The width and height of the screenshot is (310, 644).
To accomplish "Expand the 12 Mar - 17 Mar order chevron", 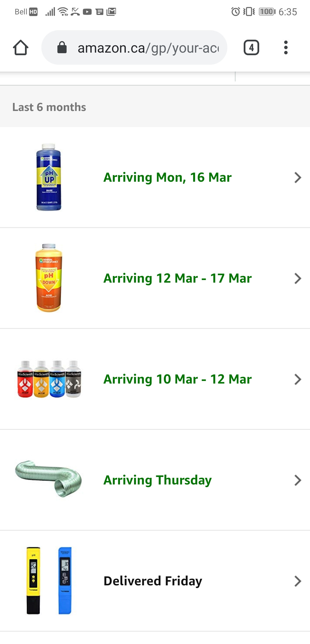I will pos(298,278).
